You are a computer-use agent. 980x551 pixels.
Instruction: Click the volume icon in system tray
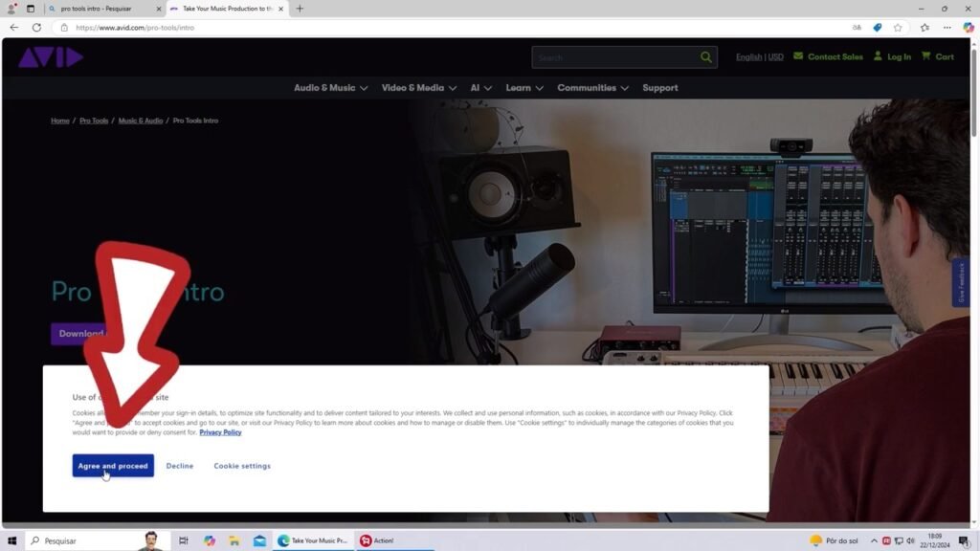click(911, 540)
